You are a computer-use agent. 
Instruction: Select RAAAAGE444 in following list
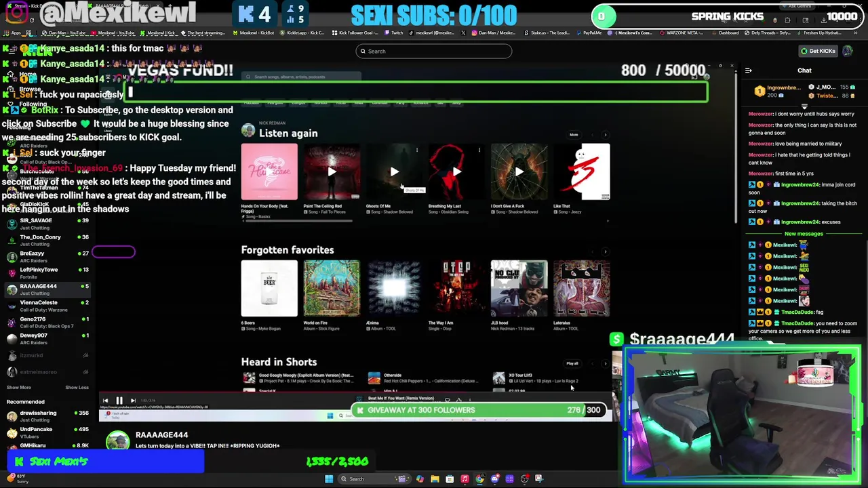coord(47,289)
